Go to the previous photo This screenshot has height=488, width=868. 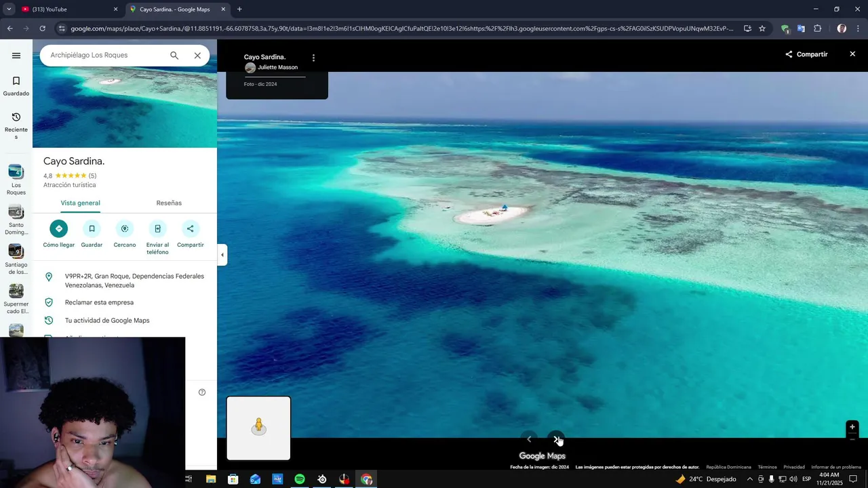click(529, 439)
